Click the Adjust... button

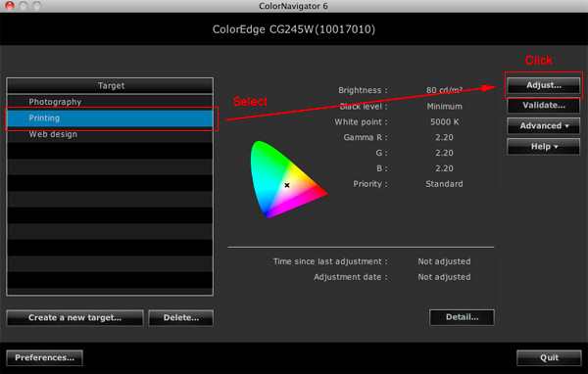[x=543, y=85]
